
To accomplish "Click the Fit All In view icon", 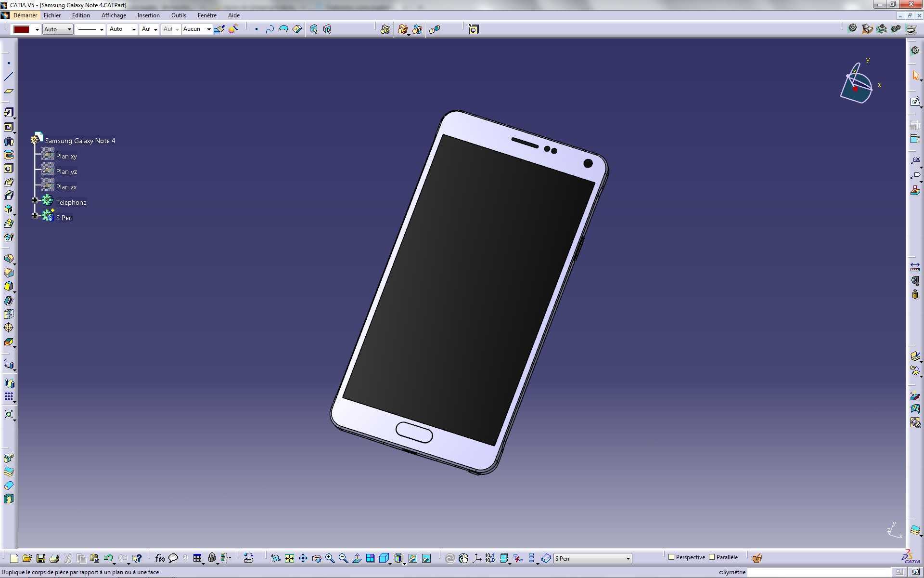I will [289, 558].
